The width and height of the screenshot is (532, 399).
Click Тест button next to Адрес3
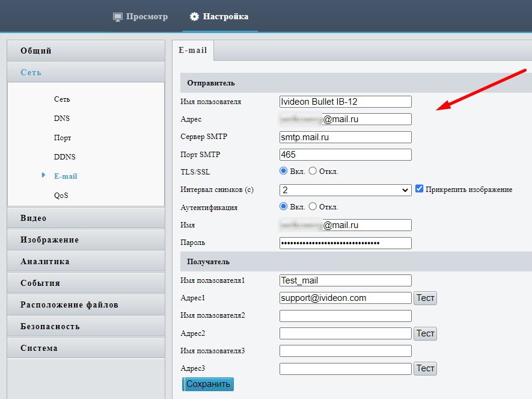[425, 368]
